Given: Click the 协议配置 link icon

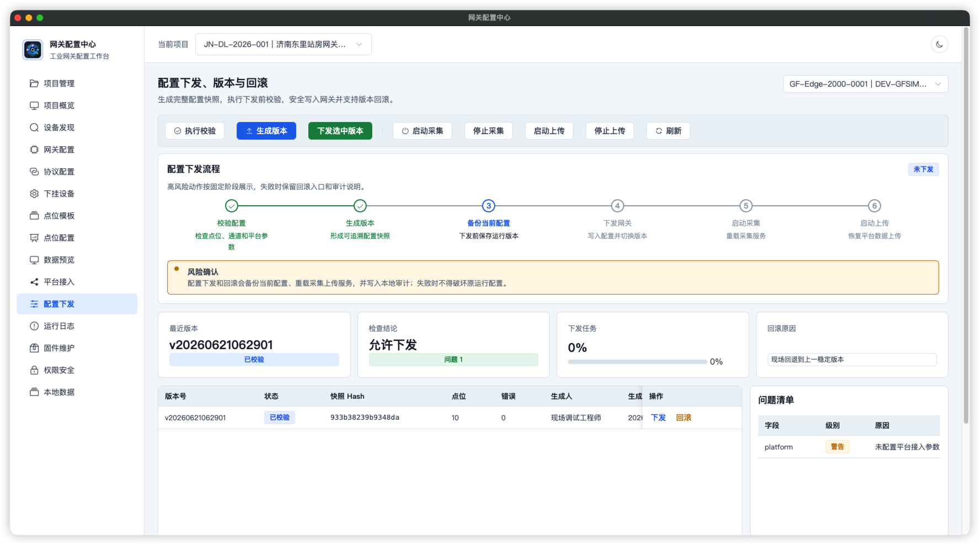Looking at the screenshot, I should (34, 172).
